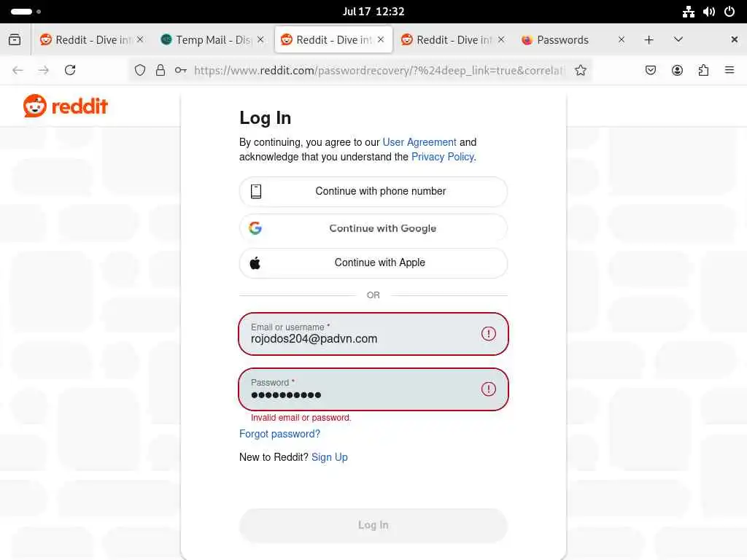Click the Log In heading

[x=265, y=117]
